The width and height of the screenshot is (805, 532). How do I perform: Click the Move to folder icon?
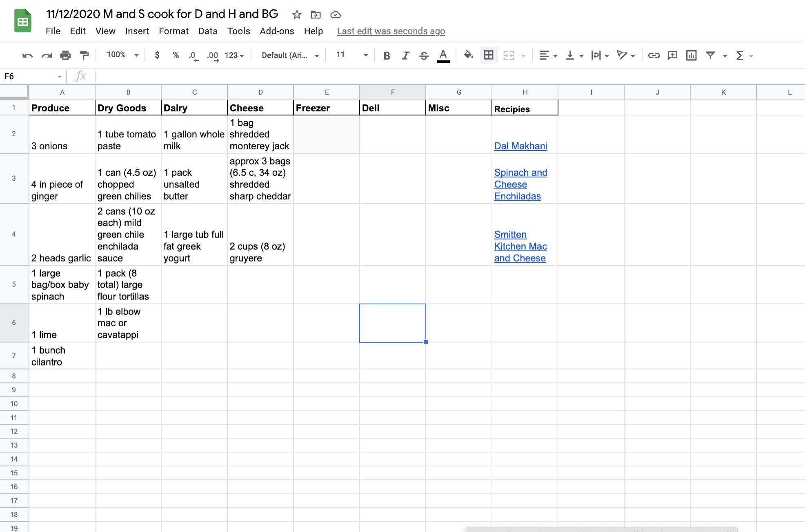316,15
